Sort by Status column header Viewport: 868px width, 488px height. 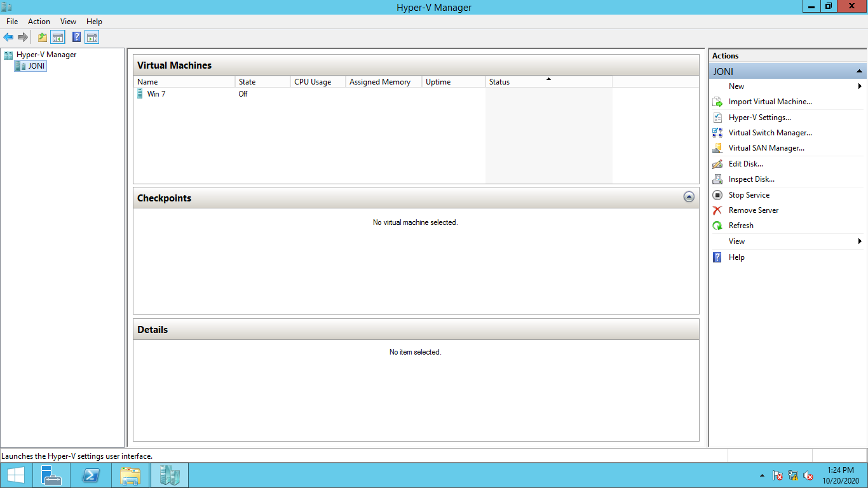coord(549,82)
